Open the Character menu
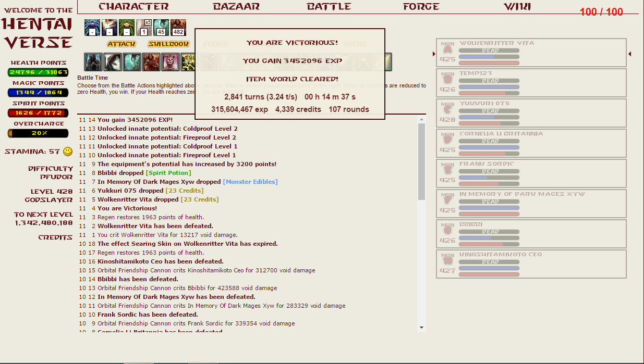The image size is (644, 364). tap(133, 7)
